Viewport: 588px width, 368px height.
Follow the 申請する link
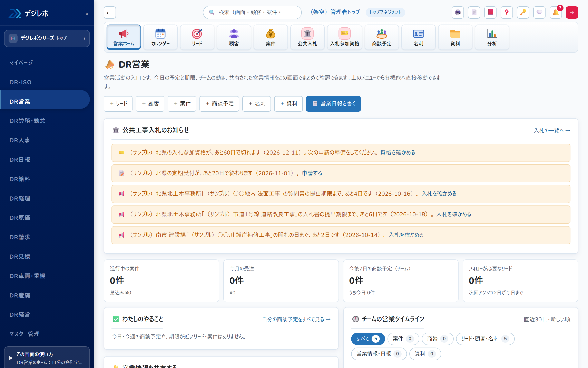[x=312, y=173]
